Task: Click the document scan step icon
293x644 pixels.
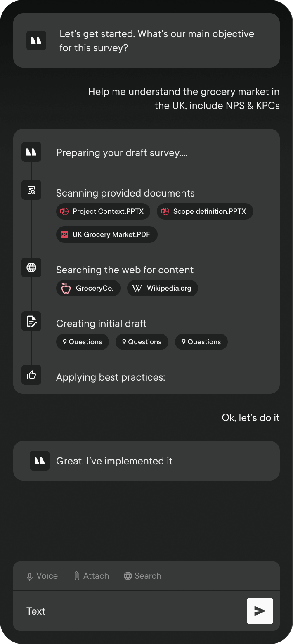Action: click(31, 190)
